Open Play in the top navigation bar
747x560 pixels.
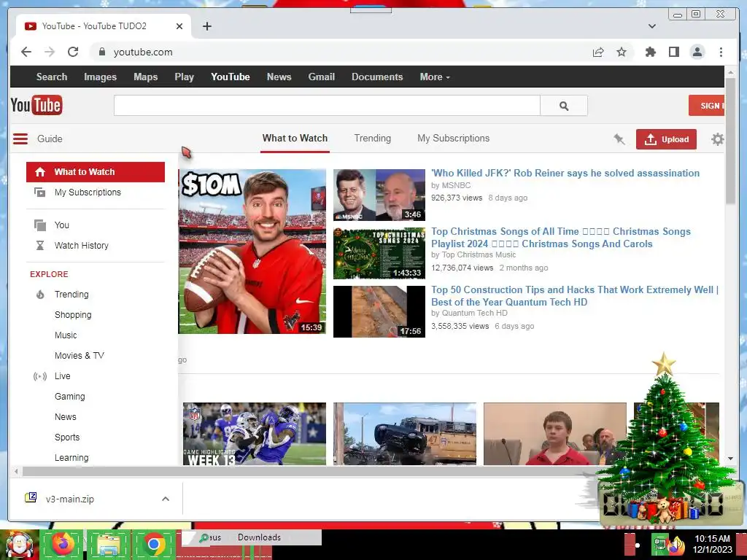tap(185, 77)
